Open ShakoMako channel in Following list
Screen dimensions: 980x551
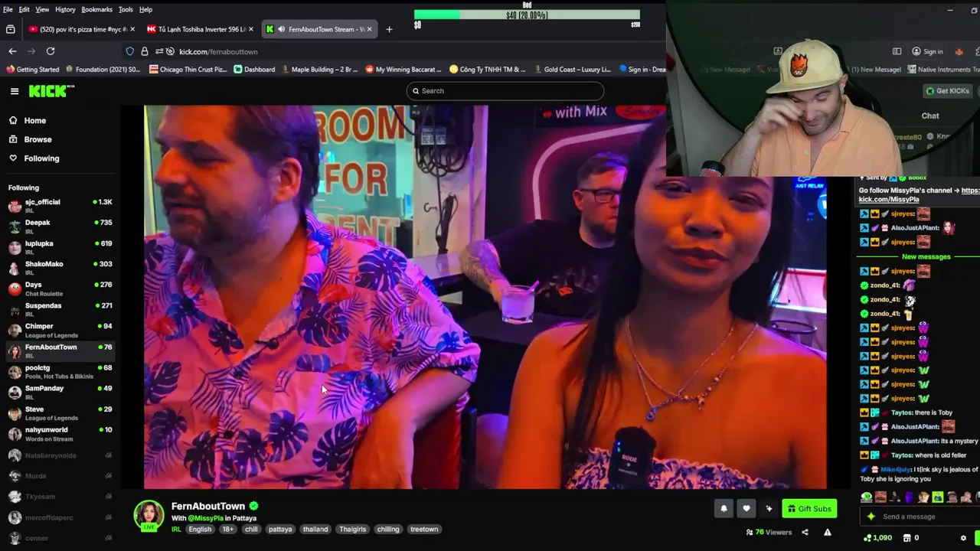click(60, 267)
